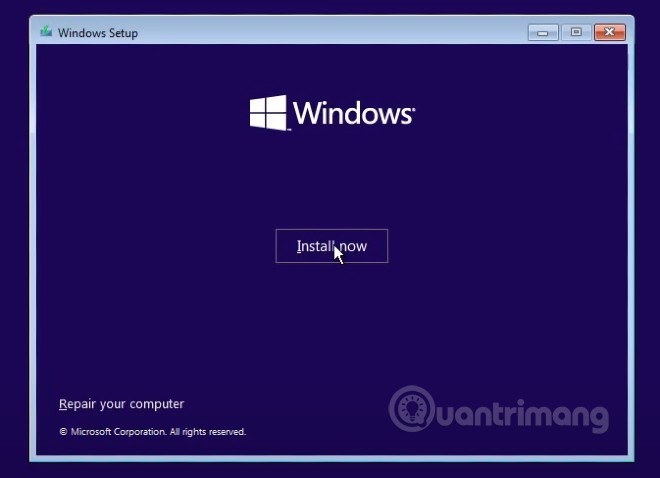660x478 pixels.
Task: Click the word now on Install button
Action: [x=351, y=246]
